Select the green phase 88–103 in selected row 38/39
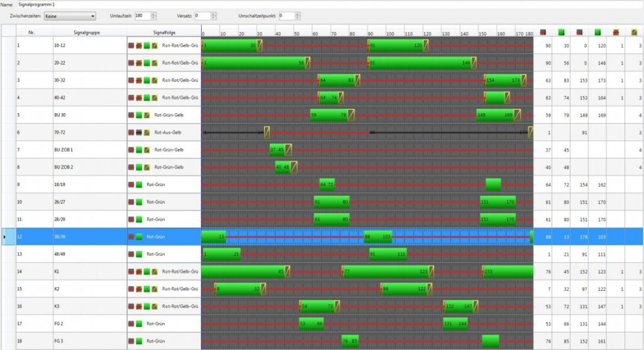 [x=378, y=237]
